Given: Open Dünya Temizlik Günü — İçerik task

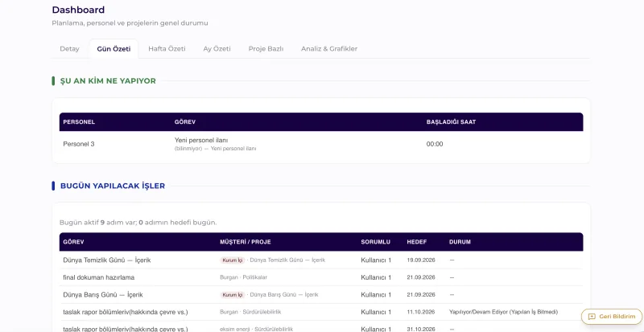Looking at the screenshot, I should click(107, 260).
